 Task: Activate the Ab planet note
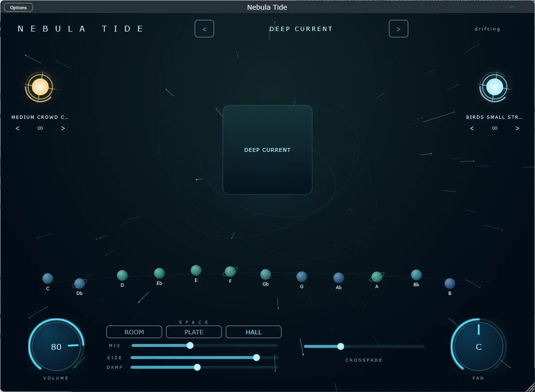(x=338, y=278)
